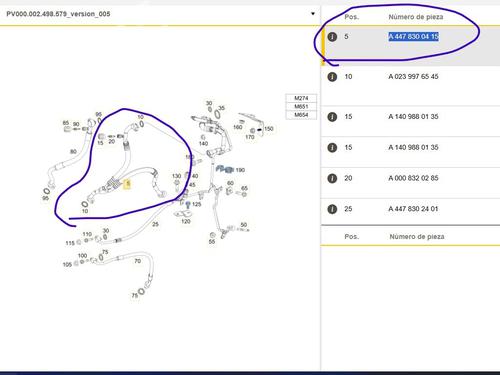Sort by top Número de pieza header
Screen dimensions: 500x375
click(416, 17)
